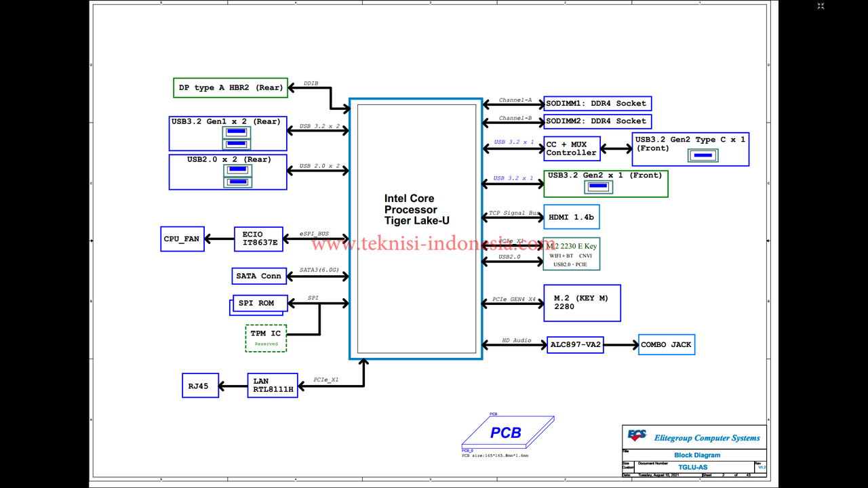
Task: Select 'USB3.2 Gen1 x 2 (Rear)' label
Action: (226, 122)
